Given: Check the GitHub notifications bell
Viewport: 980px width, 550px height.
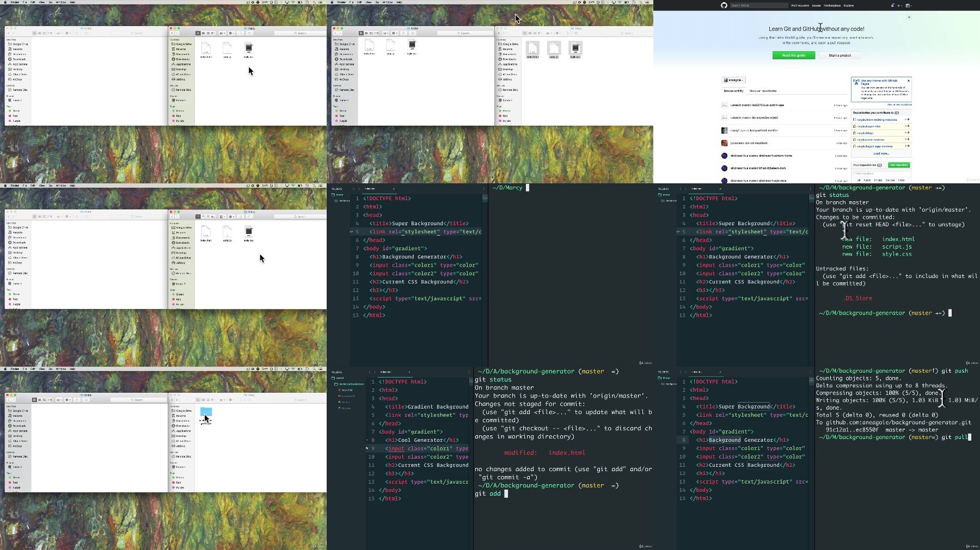Looking at the screenshot, I should pos(892,5).
